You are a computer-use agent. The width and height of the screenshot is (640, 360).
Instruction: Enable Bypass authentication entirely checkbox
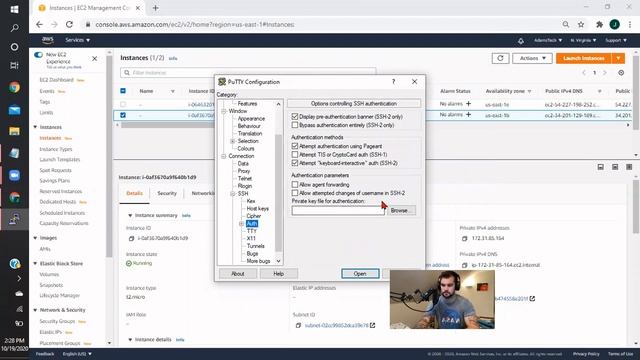tap(295, 125)
